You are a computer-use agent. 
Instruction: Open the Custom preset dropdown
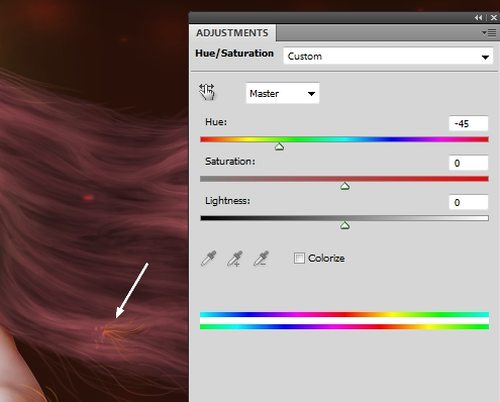tap(388, 56)
